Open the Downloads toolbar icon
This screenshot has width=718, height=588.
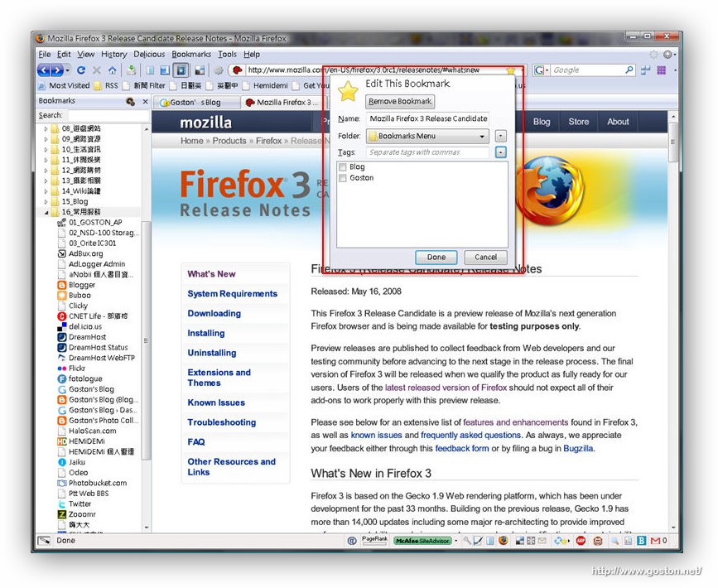(x=131, y=70)
